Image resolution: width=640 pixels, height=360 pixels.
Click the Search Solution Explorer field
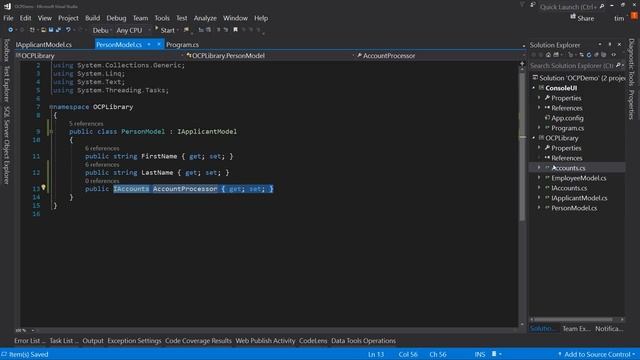pyautogui.click(x=576, y=65)
